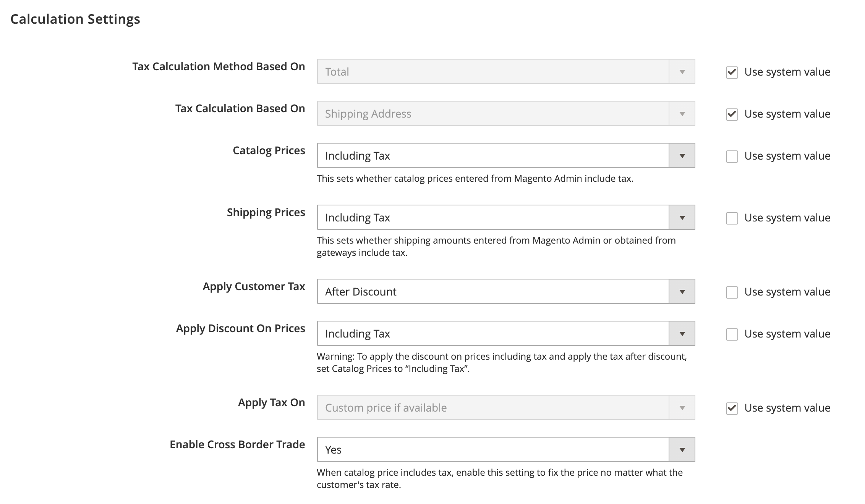Screen dimensions: 865x504
Task: Enable Use system value for Catalog Prices
Action: click(732, 157)
